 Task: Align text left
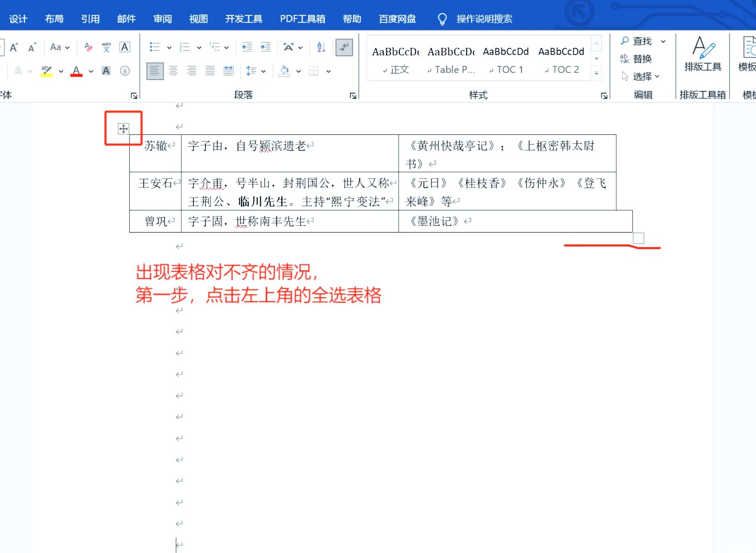tap(155, 71)
